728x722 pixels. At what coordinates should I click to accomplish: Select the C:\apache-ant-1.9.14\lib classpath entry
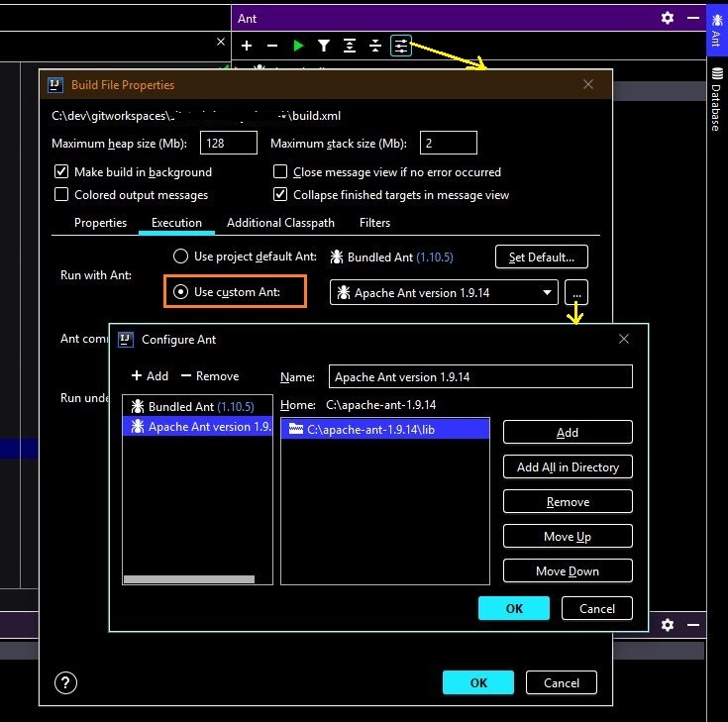coord(385,429)
